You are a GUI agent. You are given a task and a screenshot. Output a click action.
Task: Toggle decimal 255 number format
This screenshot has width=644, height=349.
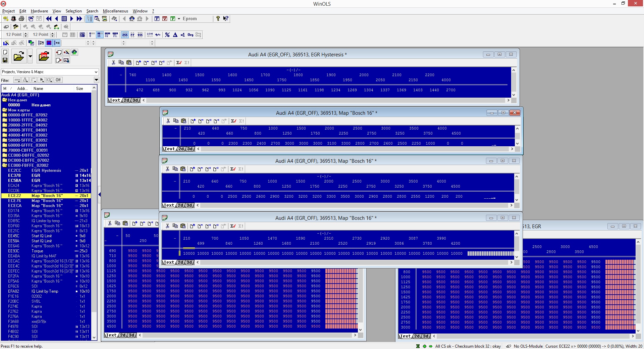(125, 35)
